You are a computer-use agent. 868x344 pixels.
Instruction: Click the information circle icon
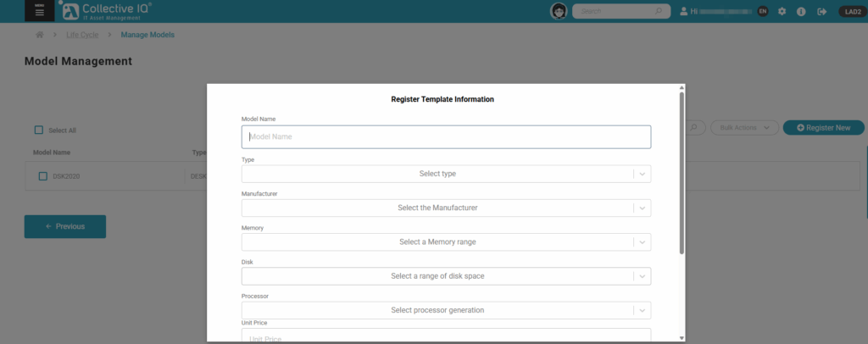801,11
